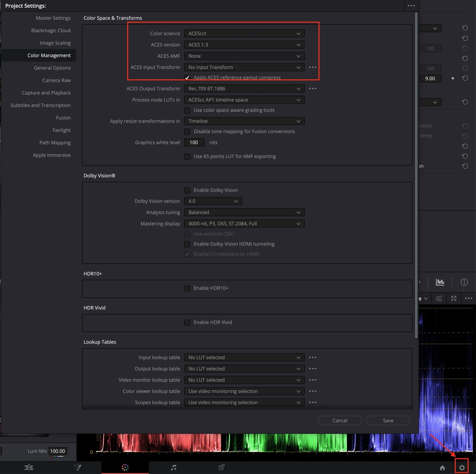
Task: Go to the home project manager icon
Action: tap(442, 468)
